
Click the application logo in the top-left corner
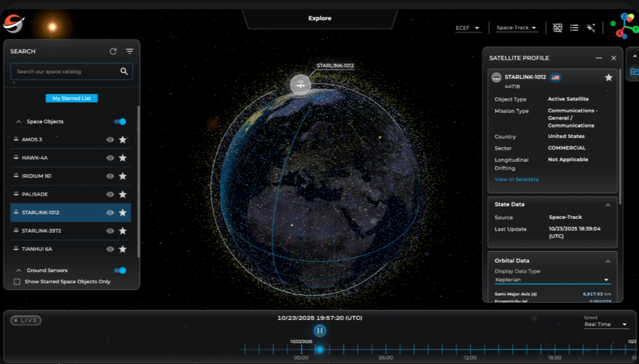14,23
